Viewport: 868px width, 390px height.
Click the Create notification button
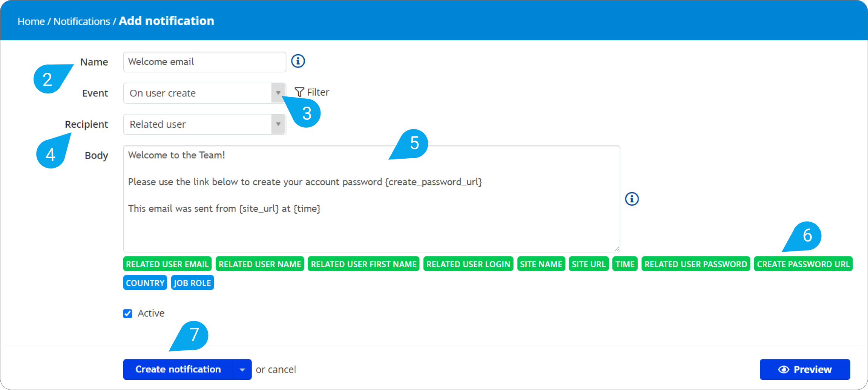pyautogui.click(x=178, y=369)
